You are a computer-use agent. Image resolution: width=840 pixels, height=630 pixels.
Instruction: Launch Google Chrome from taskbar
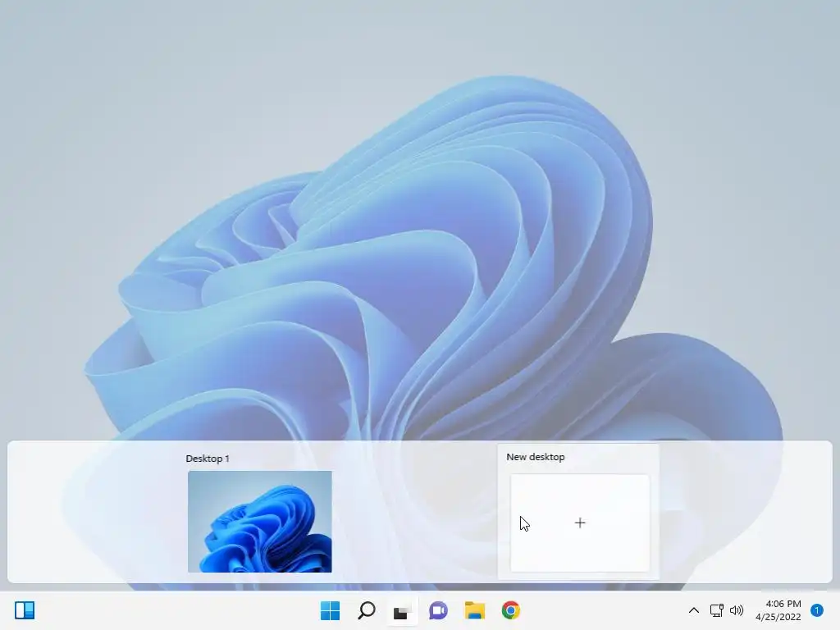pos(510,610)
